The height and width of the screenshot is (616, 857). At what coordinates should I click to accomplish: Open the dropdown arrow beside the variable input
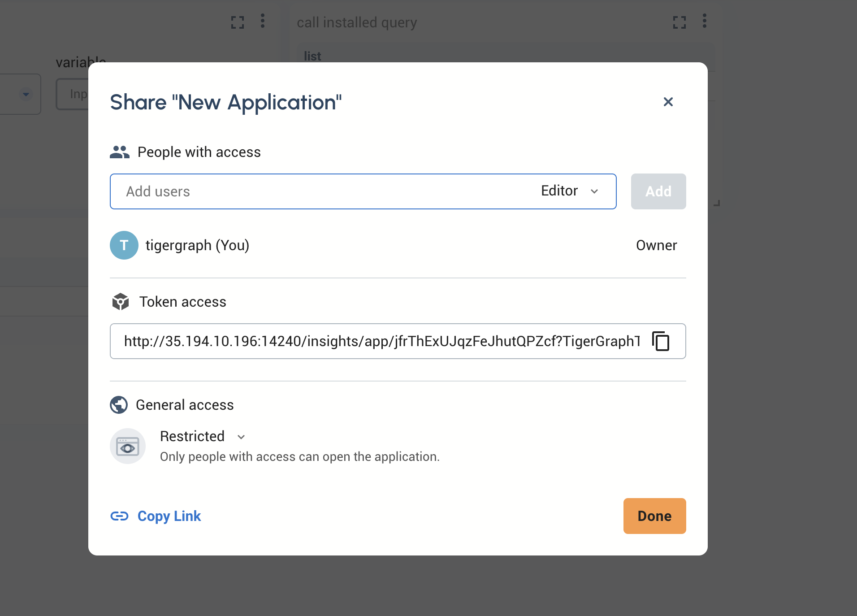[26, 94]
